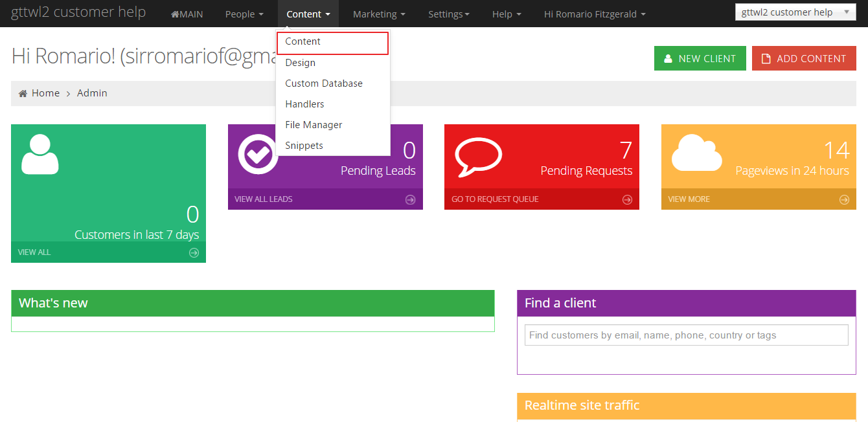Select Design from the Content menu
The image size is (868, 422).
pyautogui.click(x=301, y=63)
